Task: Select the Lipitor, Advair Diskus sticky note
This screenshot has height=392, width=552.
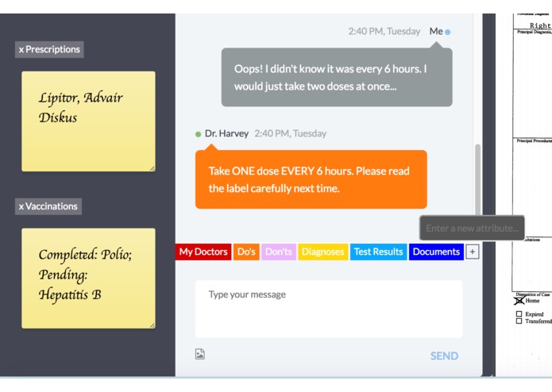Action: click(88, 121)
